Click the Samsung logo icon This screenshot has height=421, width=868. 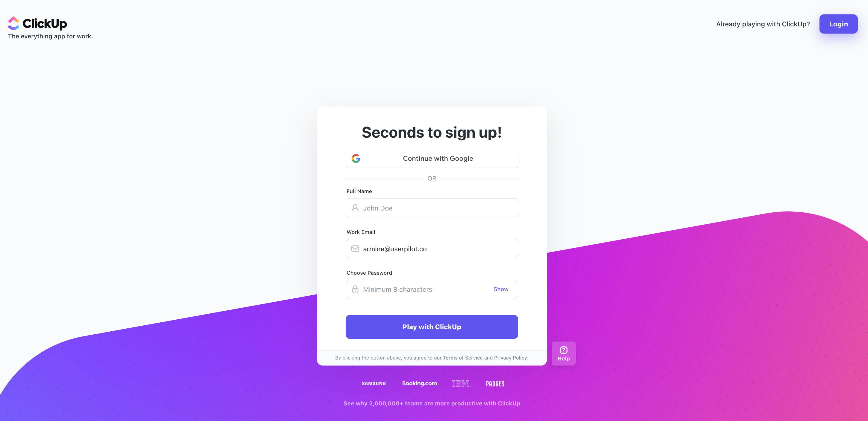click(x=374, y=383)
